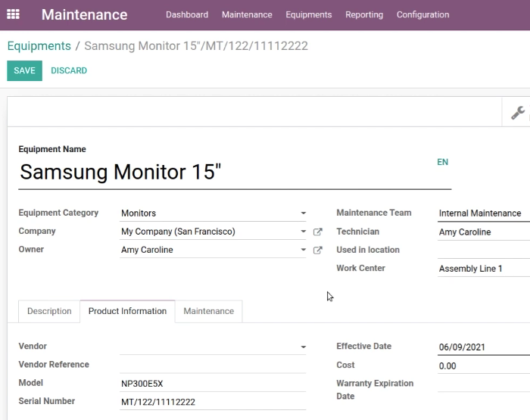Screen dimensions: 530x420
Task: Click the Effective Date field
Action: pyautogui.click(x=484, y=347)
